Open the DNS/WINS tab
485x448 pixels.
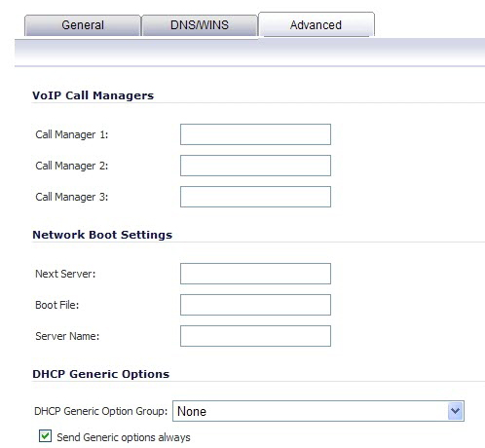pyautogui.click(x=200, y=25)
